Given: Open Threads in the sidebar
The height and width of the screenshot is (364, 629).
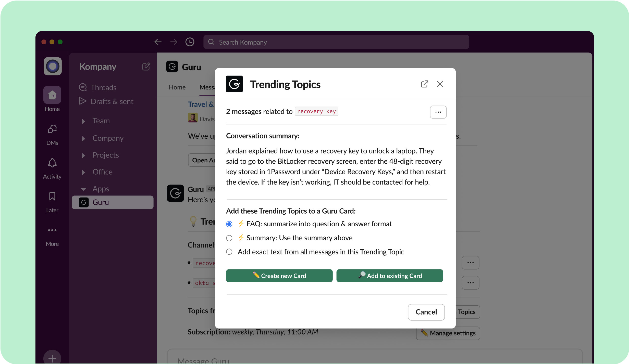Looking at the screenshot, I should [103, 87].
